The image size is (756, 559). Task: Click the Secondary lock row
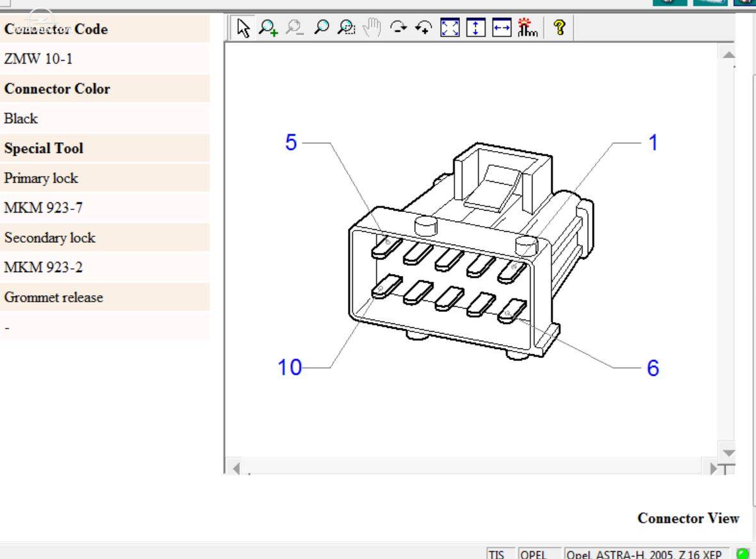[104, 238]
